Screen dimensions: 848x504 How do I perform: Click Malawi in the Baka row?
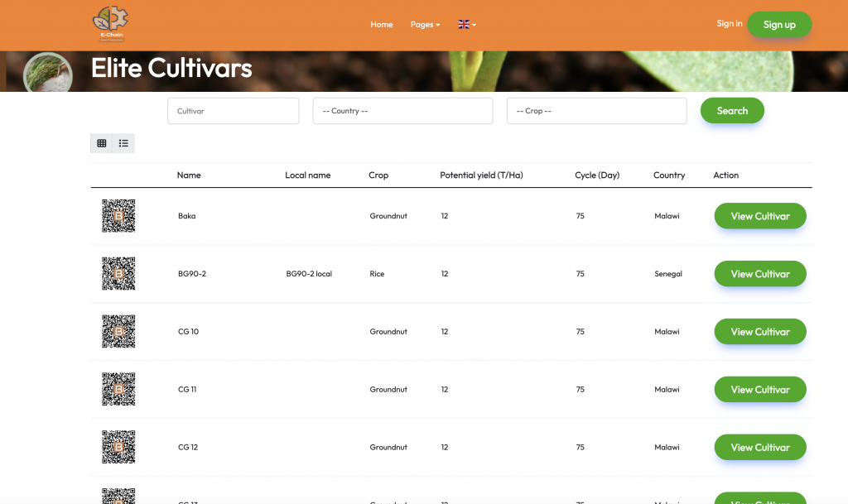point(667,216)
